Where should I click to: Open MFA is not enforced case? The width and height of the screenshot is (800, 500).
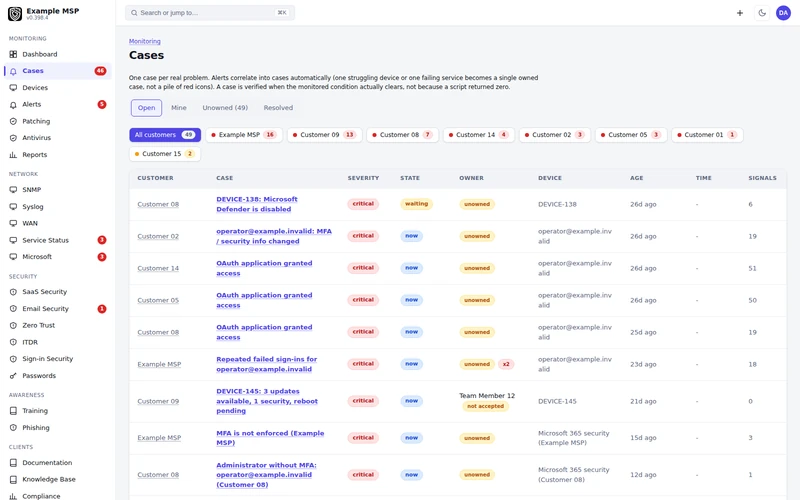point(270,438)
